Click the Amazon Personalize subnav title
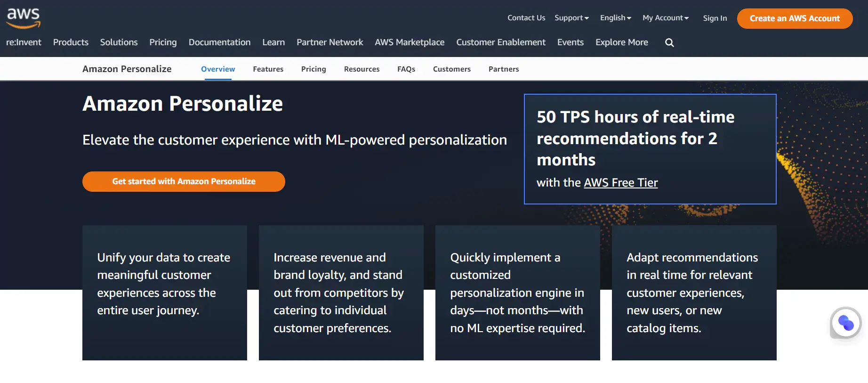 point(127,69)
